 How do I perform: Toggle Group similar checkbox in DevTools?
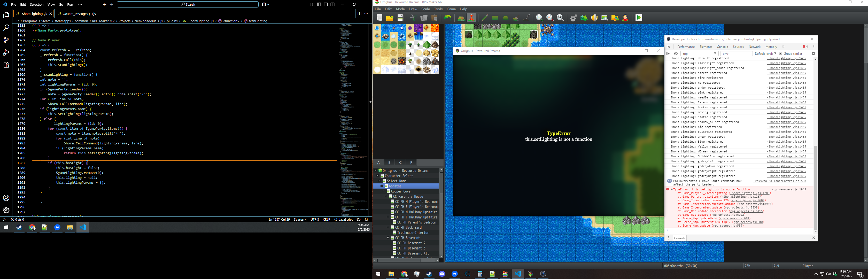[780, 53]
